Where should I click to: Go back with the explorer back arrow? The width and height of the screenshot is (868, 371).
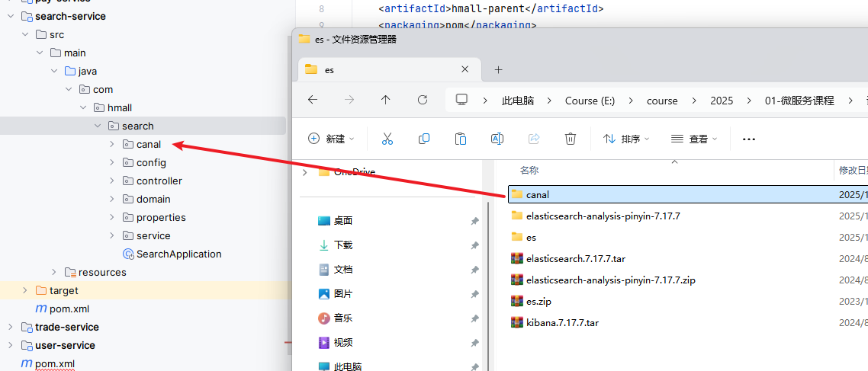[313, 100]
